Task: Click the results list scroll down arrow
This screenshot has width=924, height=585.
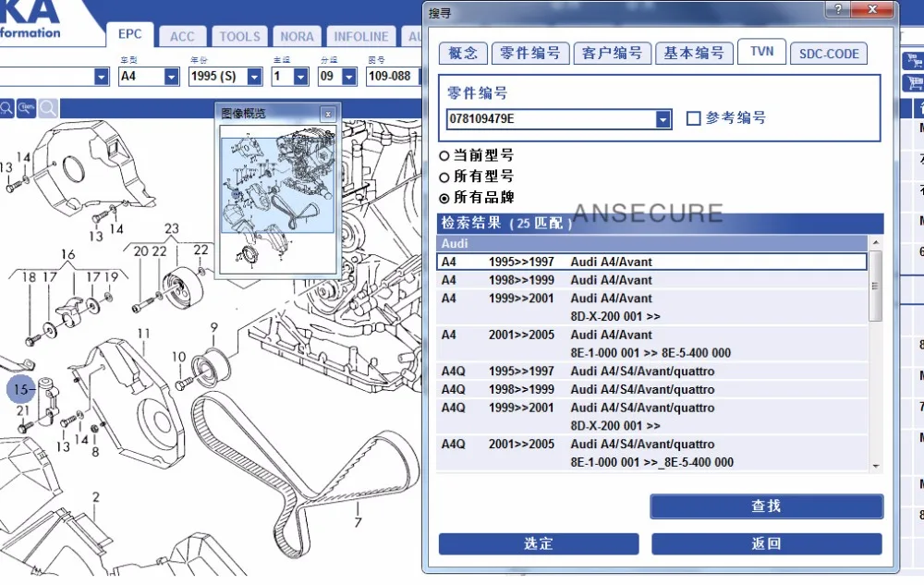Action: pos(876,466)
